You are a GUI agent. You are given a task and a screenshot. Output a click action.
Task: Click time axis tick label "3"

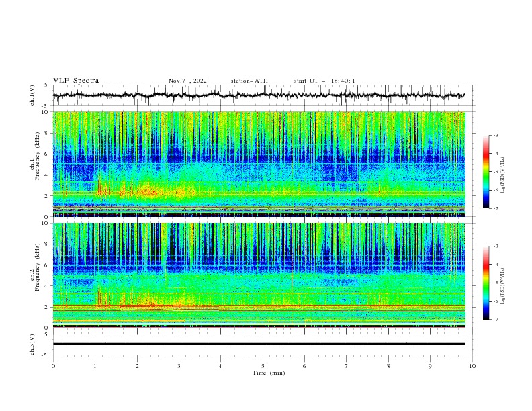179,366
